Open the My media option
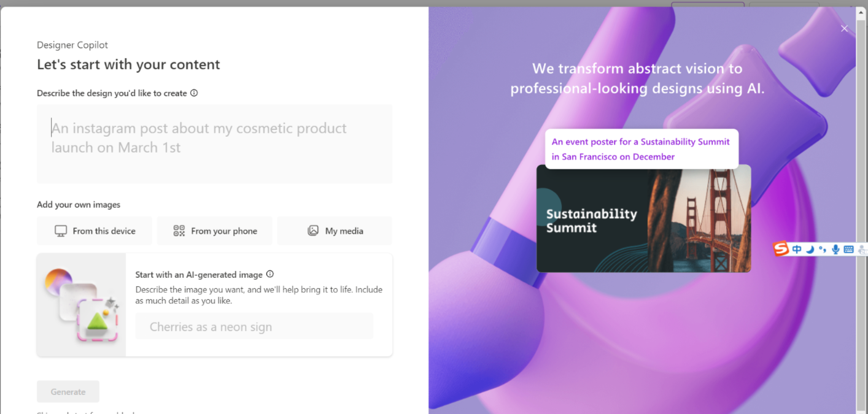The image size is (868, 414). click(x=335, y=231)
